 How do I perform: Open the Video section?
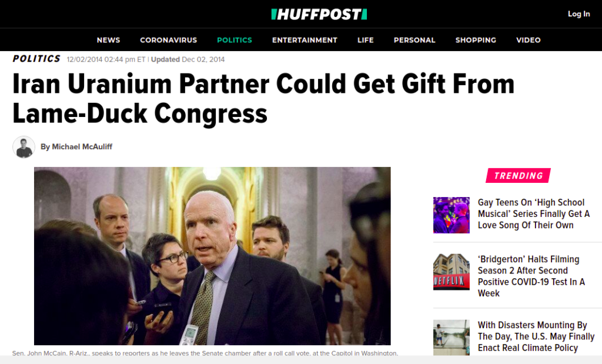(529, 40)
